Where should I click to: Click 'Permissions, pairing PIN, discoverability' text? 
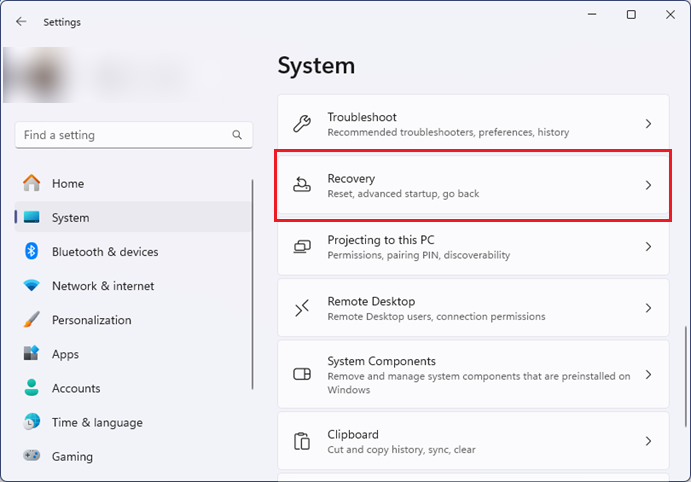(418, 255)
